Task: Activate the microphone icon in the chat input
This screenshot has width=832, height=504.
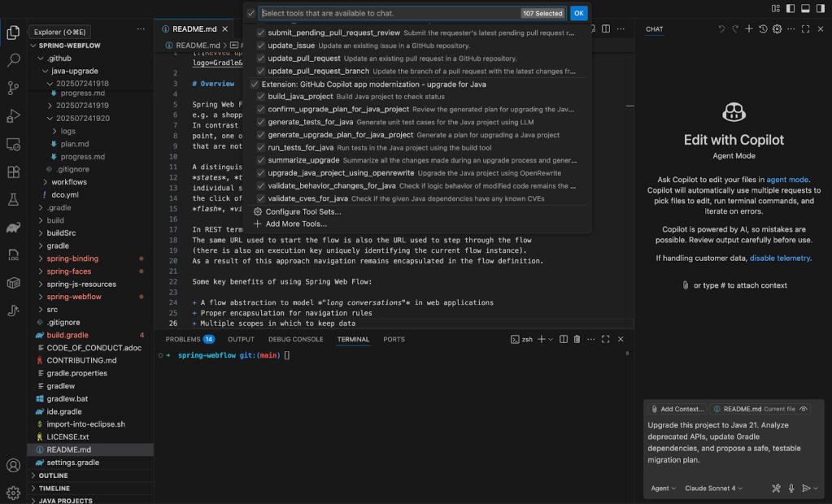Action: pyautogui.click(x=791, y=488)
